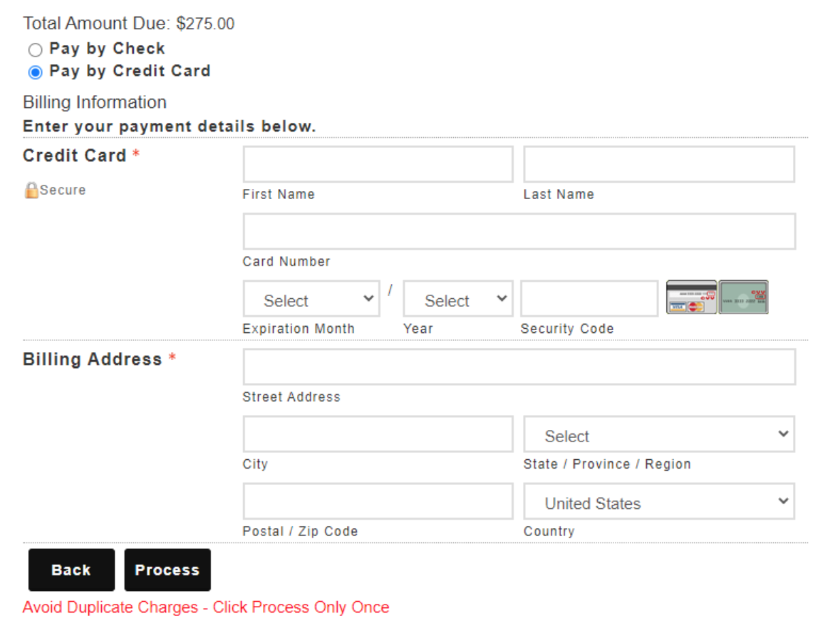The width and height of the screenshot is (837, 644).
Task: Focus the Last Name field
Action: pyautogui.click(x=658, y=164)
